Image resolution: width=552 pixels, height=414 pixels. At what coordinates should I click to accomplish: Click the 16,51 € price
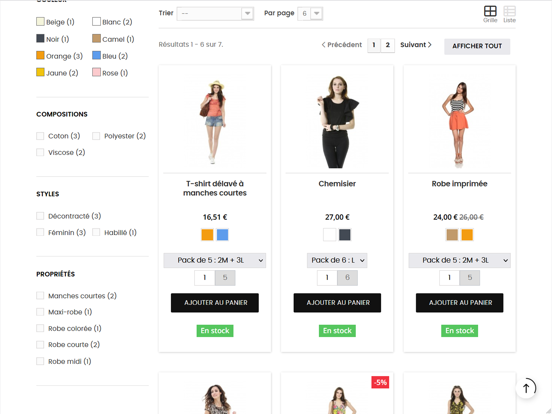215,217
